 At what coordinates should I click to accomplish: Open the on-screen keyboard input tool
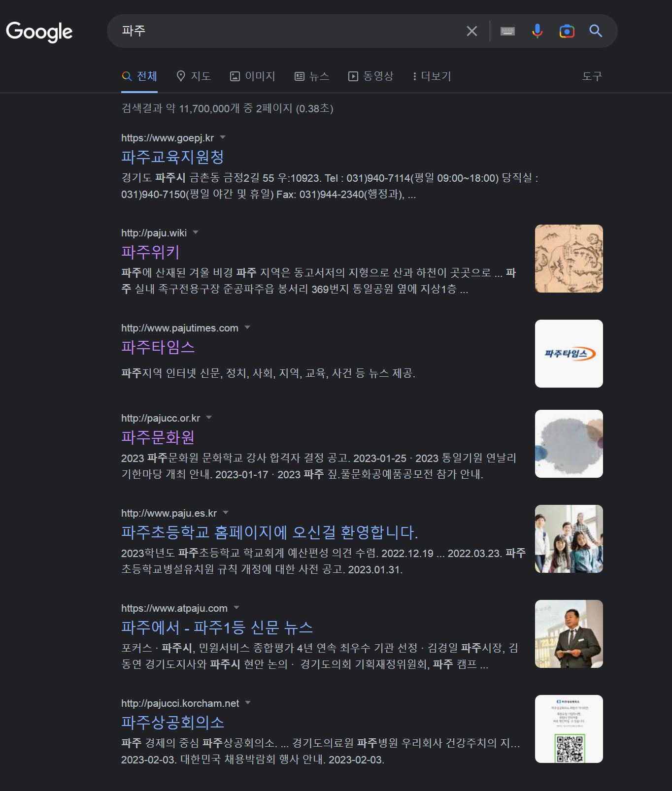507,31
